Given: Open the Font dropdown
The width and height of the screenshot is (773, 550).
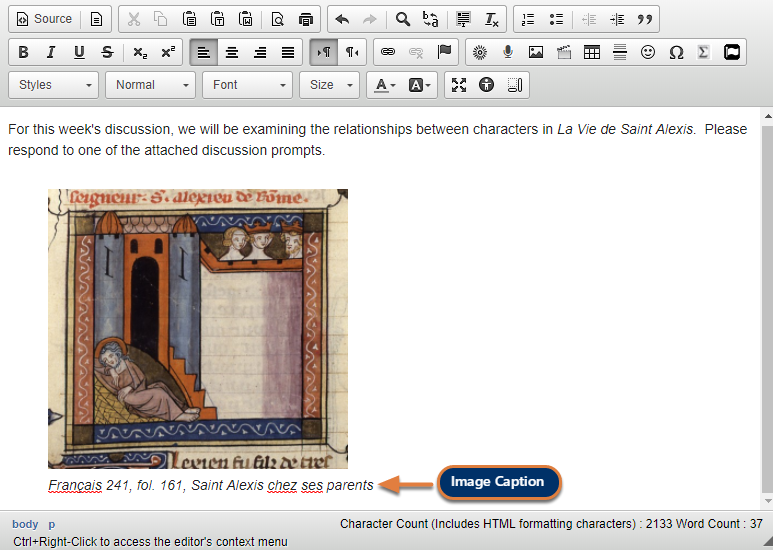Looking at the screenshot, I should point(247,85).
